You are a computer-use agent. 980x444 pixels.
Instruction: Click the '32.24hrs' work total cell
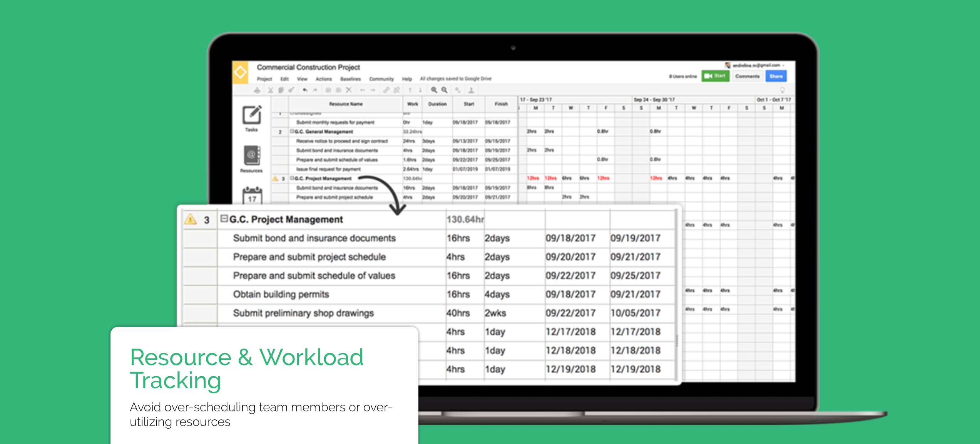[x=412, y=132]
